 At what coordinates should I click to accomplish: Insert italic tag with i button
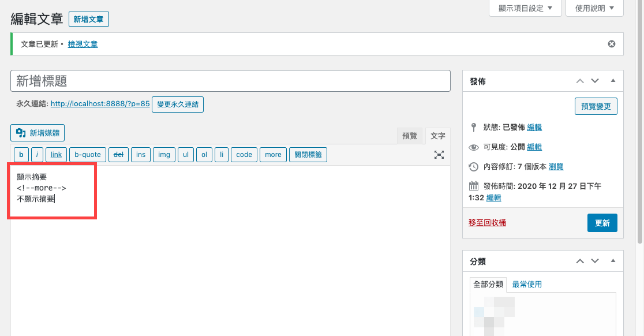click(37, 155)
